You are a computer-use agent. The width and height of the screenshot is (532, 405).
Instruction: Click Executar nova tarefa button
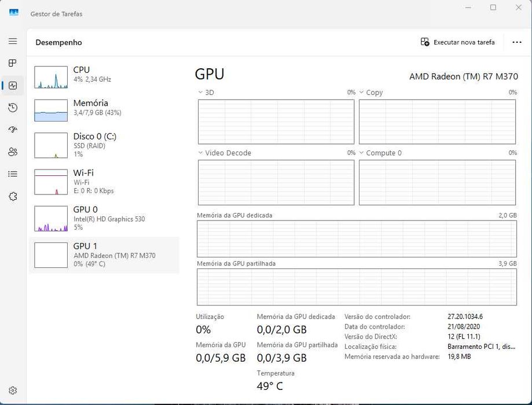457,42
